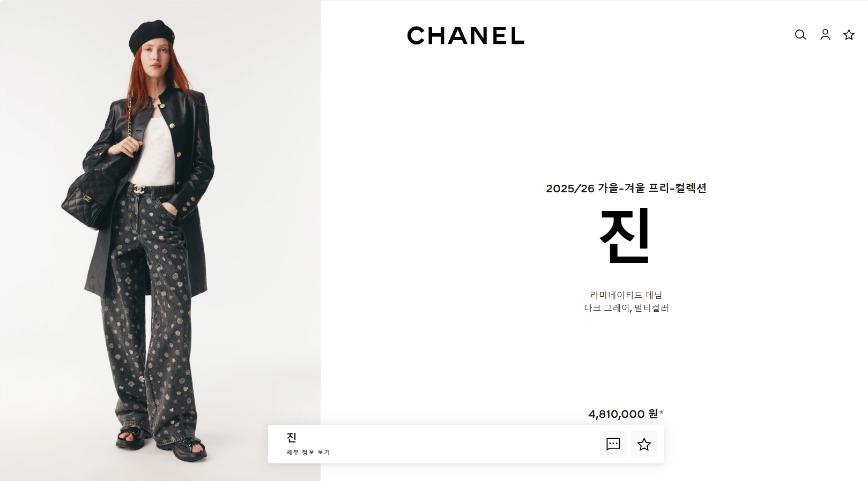Add jeans to wishlist via product bar star
The width and height of the screenshot is (868, 481).
pyautogui.click(x=644, y=444)
